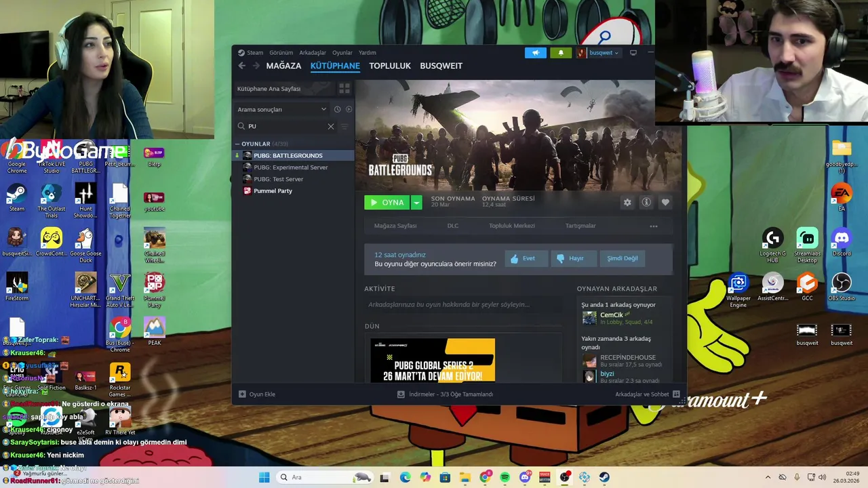Launch PUBG with the OYNA button
Viewport: 868px width, 488px height.
click(x=387, y=202)
